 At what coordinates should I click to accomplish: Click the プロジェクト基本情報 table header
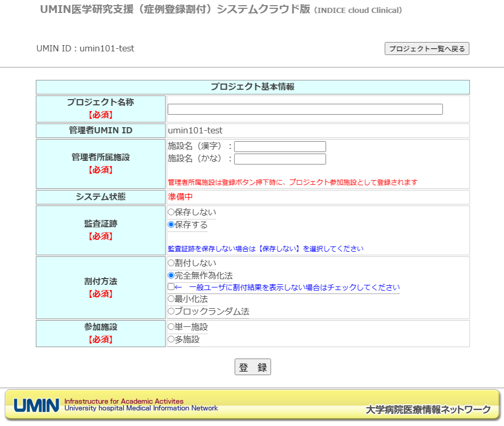pyautogui.click(x=252, y=87)
